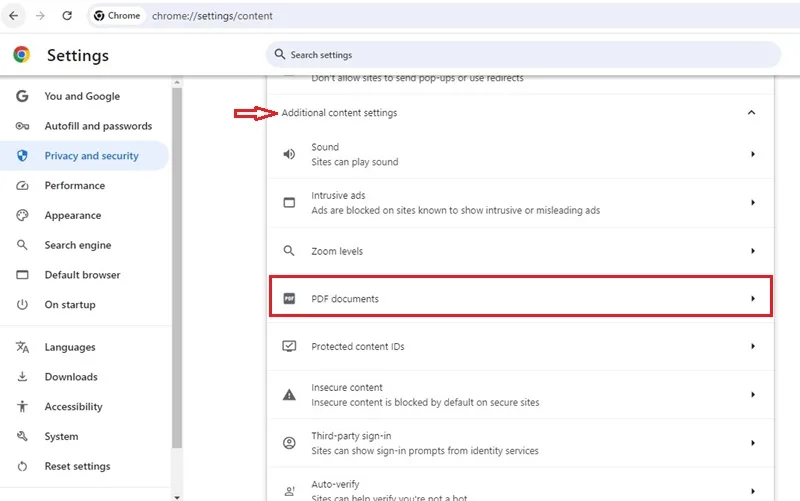Click the PDF icon in PDF documents row

pos(289,298)
